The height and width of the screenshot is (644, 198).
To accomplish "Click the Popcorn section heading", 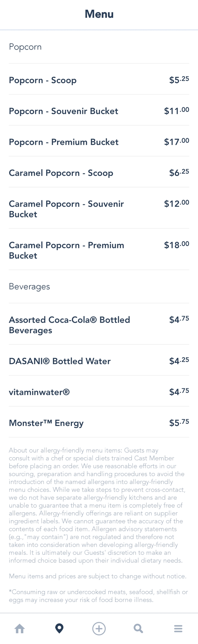I will tap(25, 47).
